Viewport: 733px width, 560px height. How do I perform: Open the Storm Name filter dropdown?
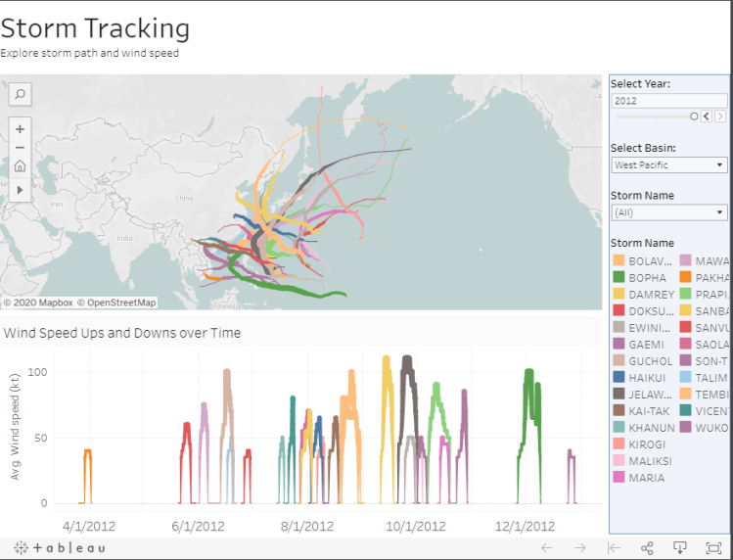click(x=668, y=212)
